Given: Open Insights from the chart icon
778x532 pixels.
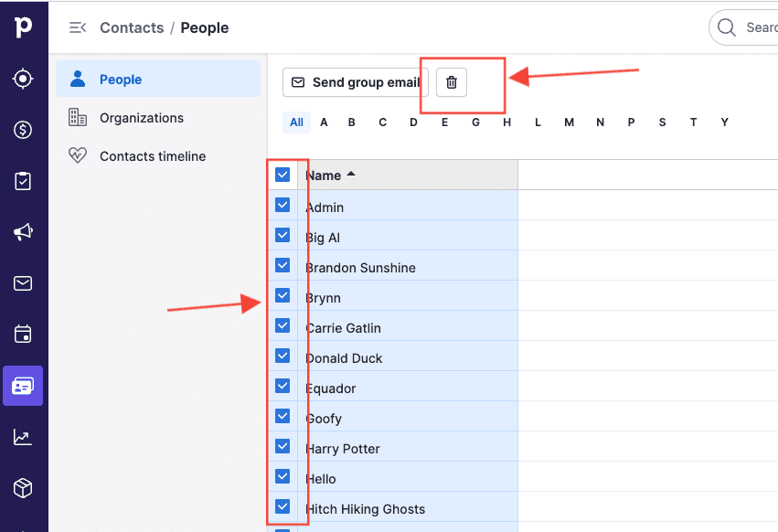Looking at the screenshot, I should (23, 438).
